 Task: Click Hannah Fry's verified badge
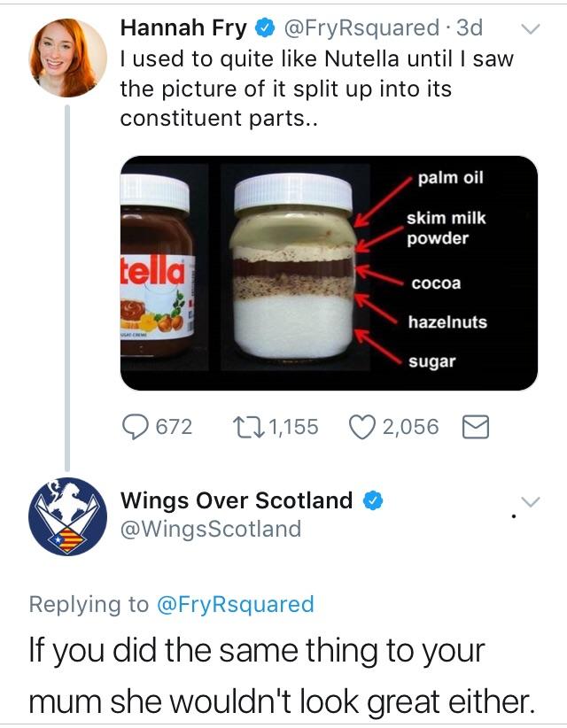coord(264,28)
